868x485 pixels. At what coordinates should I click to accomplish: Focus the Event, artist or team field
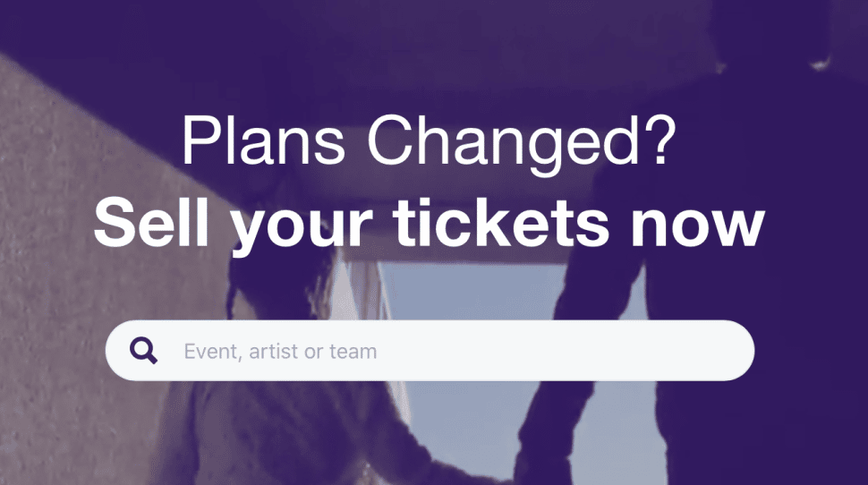[430, 351]
